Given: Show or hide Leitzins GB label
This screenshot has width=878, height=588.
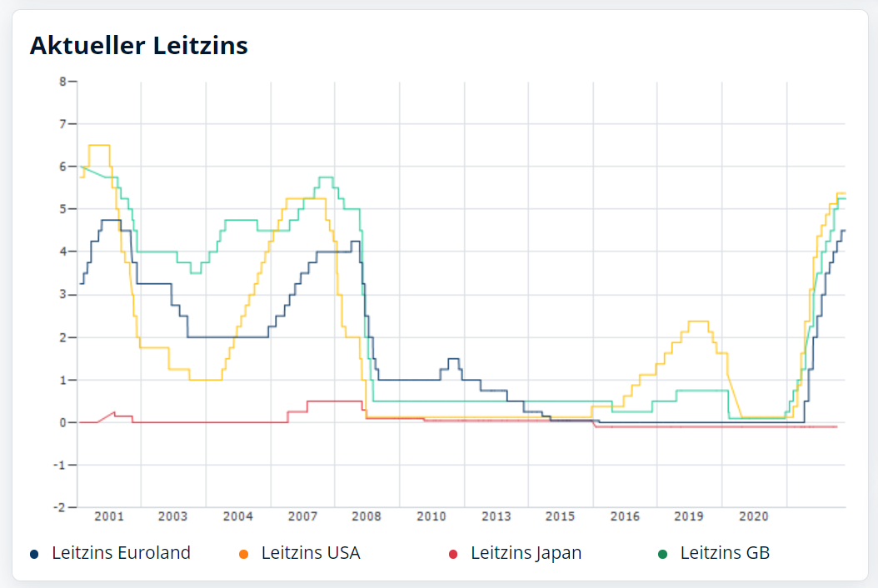Looking at the screenshot, I should point(725,553).
